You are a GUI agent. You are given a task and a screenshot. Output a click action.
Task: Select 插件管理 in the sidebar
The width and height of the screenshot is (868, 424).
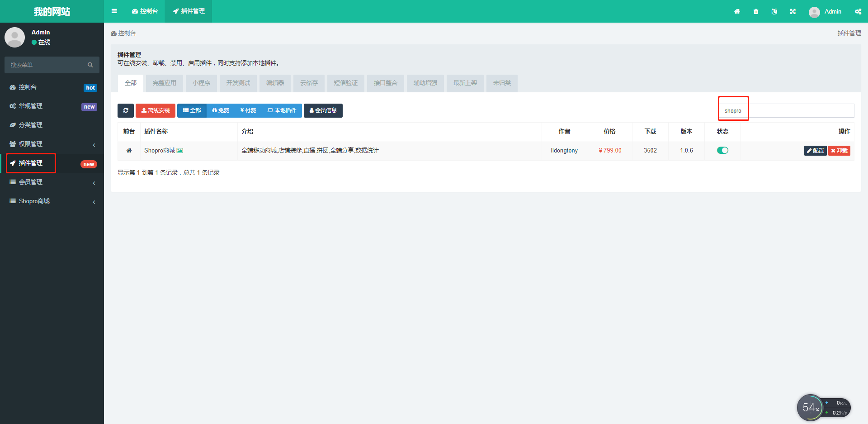point(52,163)
